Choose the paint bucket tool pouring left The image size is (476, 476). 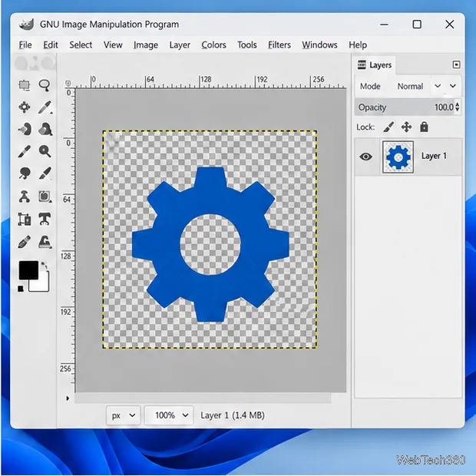pyautogui.click(x=25, y=129)
